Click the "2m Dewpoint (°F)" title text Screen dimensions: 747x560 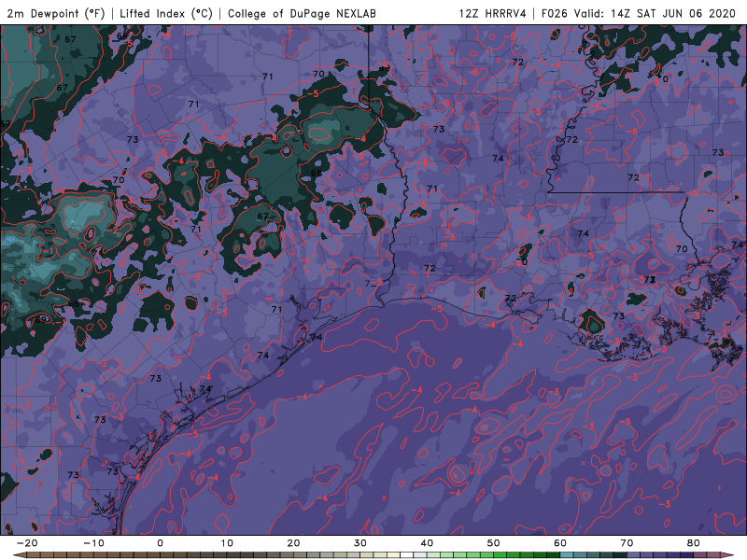click(x=56, y=13)
